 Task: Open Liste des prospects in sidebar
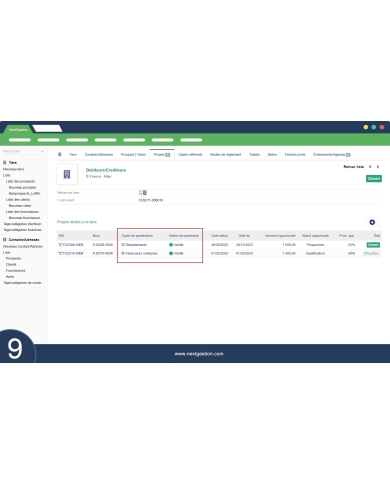[x=20, y=181]
